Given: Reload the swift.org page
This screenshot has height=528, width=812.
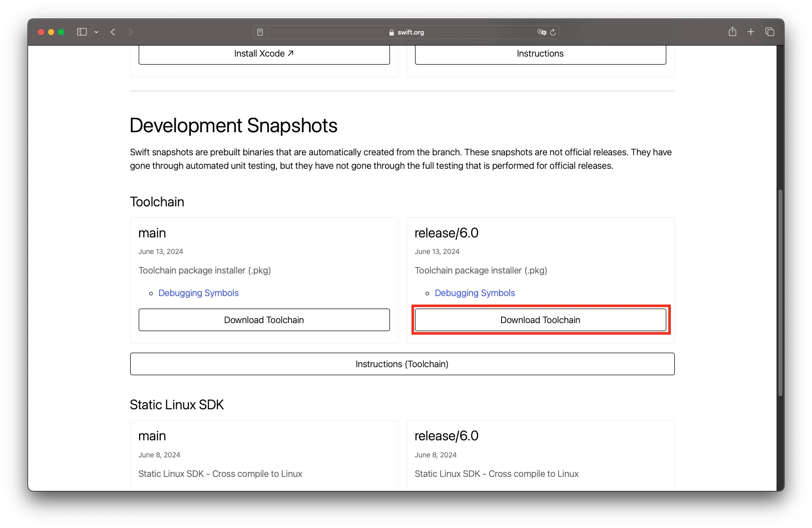Looking at the screenshot, I should [553, 32].
